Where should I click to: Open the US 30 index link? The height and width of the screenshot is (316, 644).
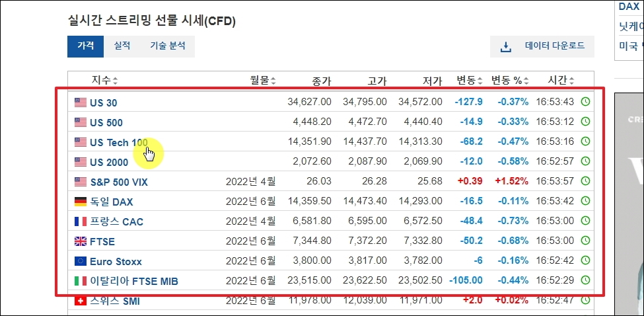click(104, 102)
